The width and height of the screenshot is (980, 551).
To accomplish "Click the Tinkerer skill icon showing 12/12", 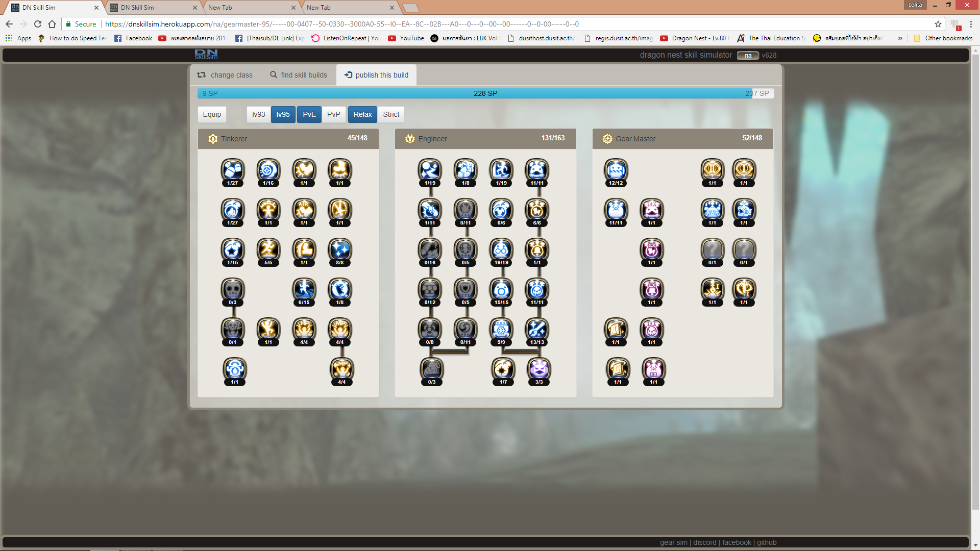I will point(616,170).
